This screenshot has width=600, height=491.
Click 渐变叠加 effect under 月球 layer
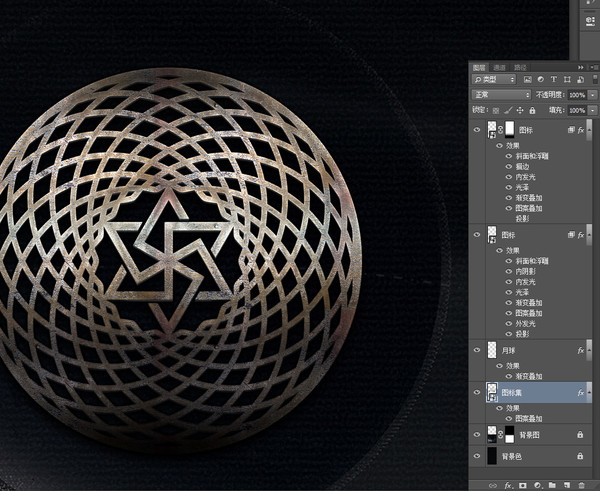pyautogui.click(x=529, y=377)
